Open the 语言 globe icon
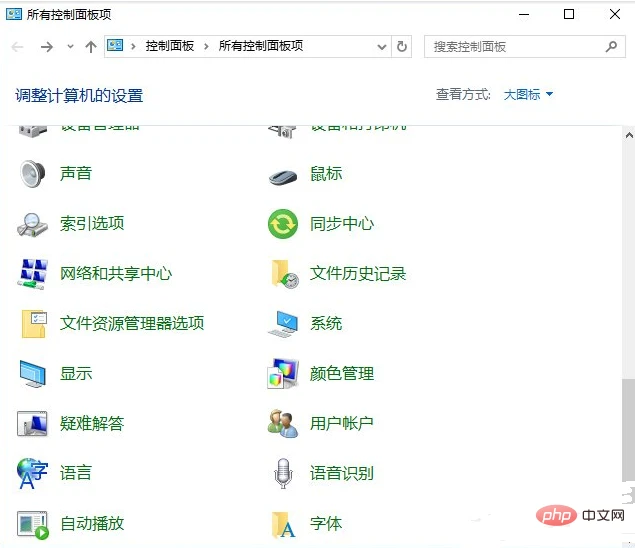Screen dimensions: 635x548 [32, 473]
